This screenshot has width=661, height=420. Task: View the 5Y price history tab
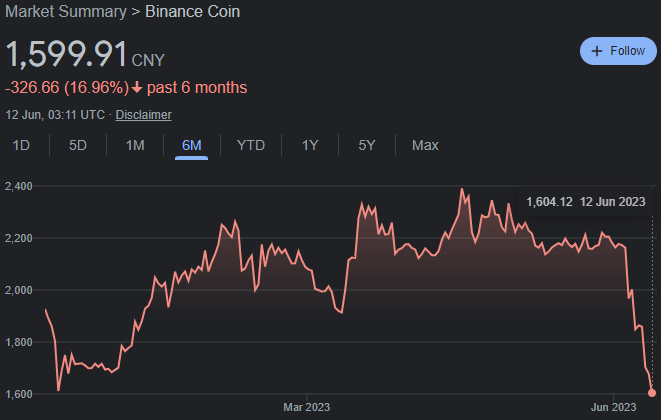coord(367,145)
